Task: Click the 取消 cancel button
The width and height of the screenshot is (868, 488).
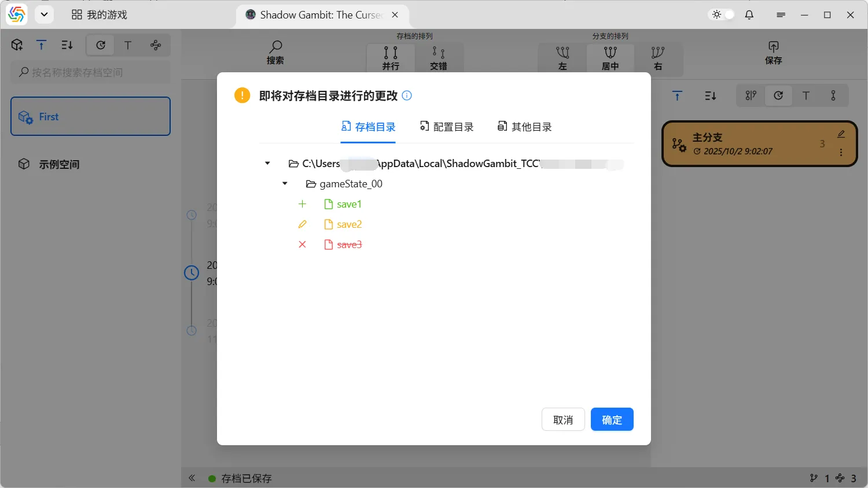Action: [x=562, y=420]
